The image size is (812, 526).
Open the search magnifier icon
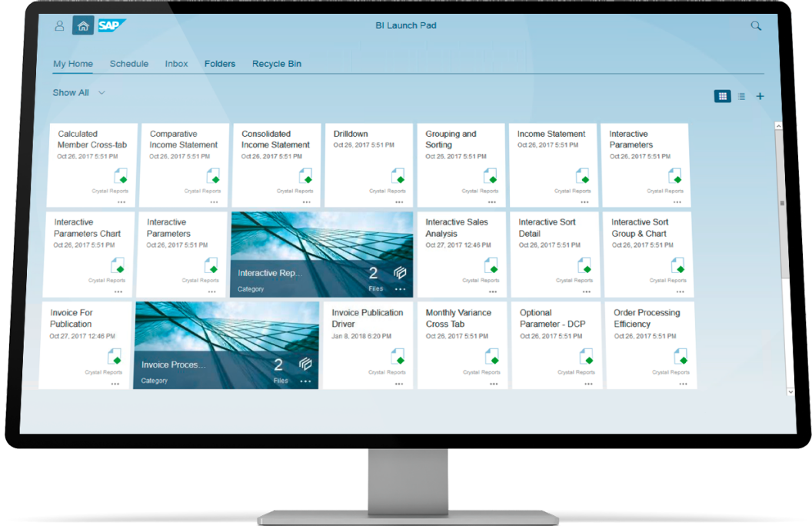(756, 25)
